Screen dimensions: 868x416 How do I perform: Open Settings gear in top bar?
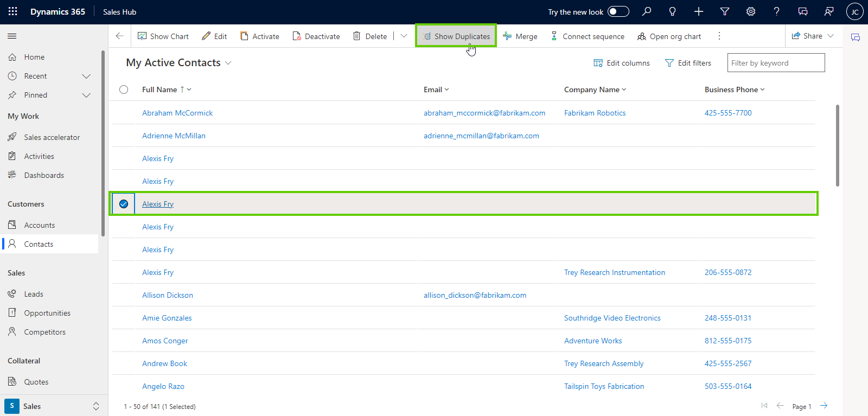click(x=750, y=11)
